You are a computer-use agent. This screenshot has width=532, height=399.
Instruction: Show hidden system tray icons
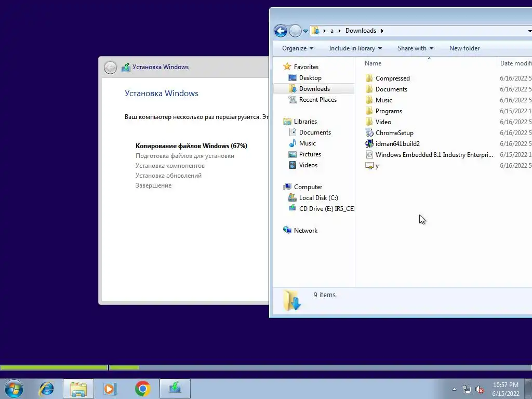click(454, 389)
